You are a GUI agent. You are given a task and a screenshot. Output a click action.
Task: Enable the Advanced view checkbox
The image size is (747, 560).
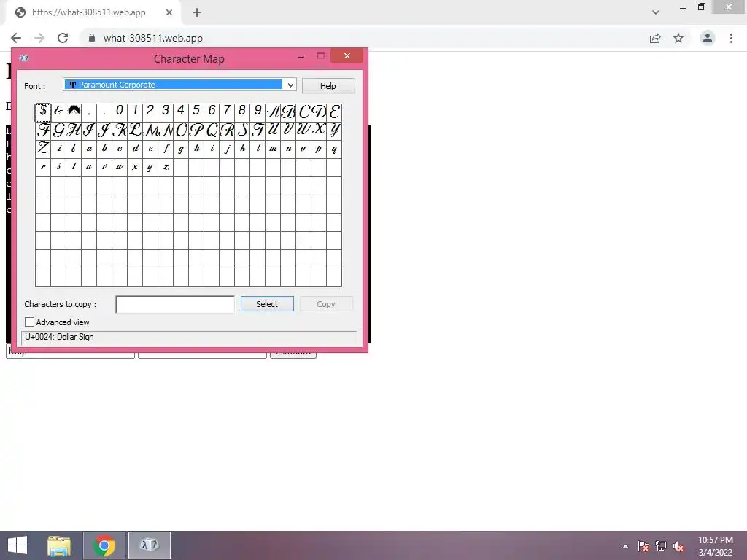[x=29, y=322]
